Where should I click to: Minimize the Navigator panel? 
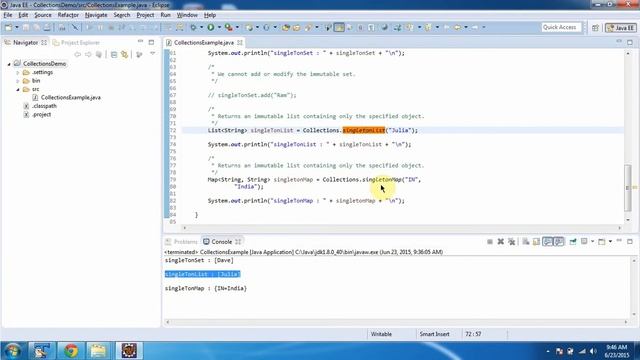point(140,42)
